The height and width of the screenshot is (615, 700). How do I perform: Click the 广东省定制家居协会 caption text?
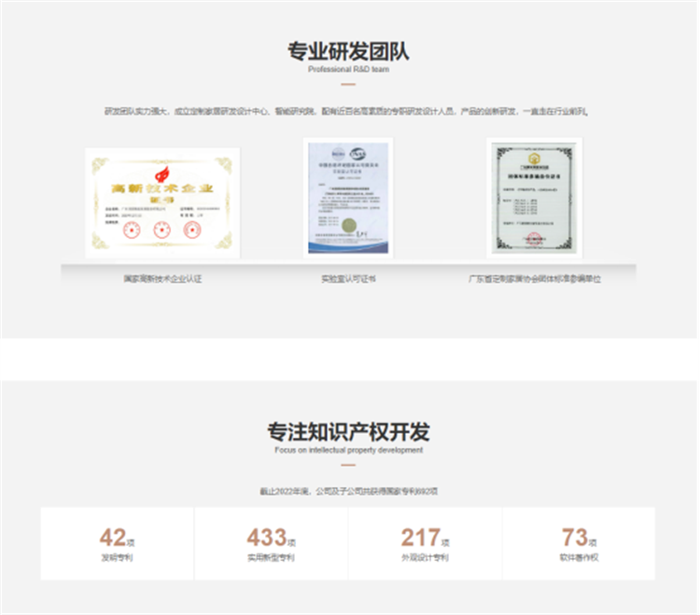(x=535, y=279)
